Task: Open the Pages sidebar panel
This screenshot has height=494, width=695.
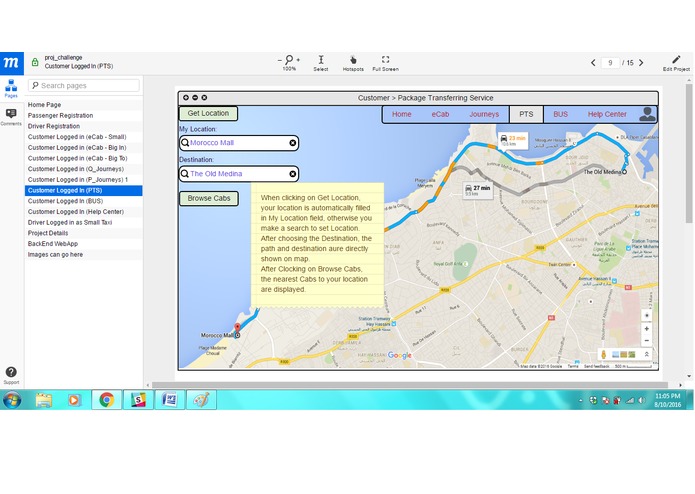Action: pos(11,88)
